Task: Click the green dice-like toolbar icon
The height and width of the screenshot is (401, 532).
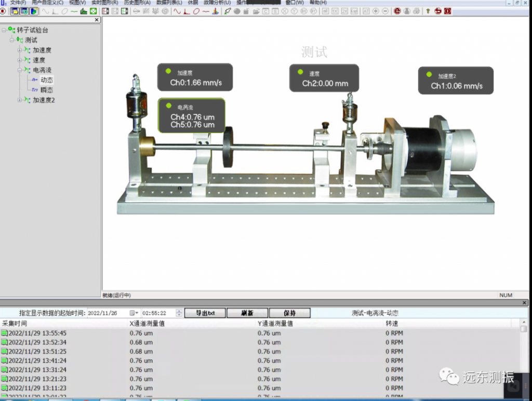Action: click(x=94, y=11)
